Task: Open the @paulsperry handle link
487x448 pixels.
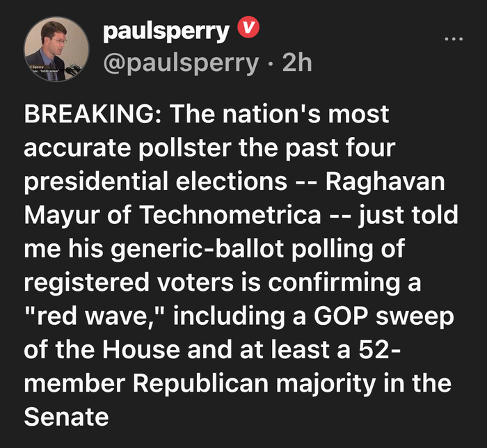Action: tap(179, 64)
